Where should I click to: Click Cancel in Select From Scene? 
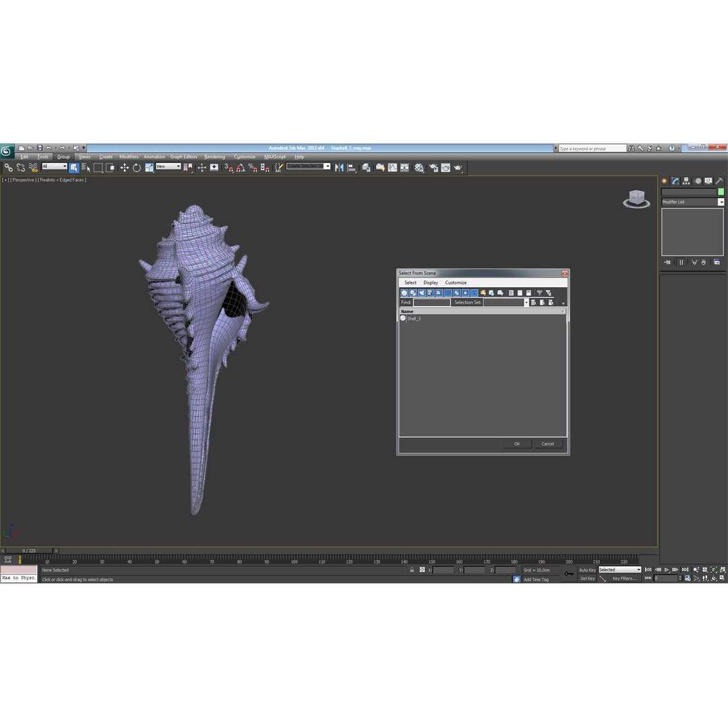pyautogui.click(x=548, y=444)
